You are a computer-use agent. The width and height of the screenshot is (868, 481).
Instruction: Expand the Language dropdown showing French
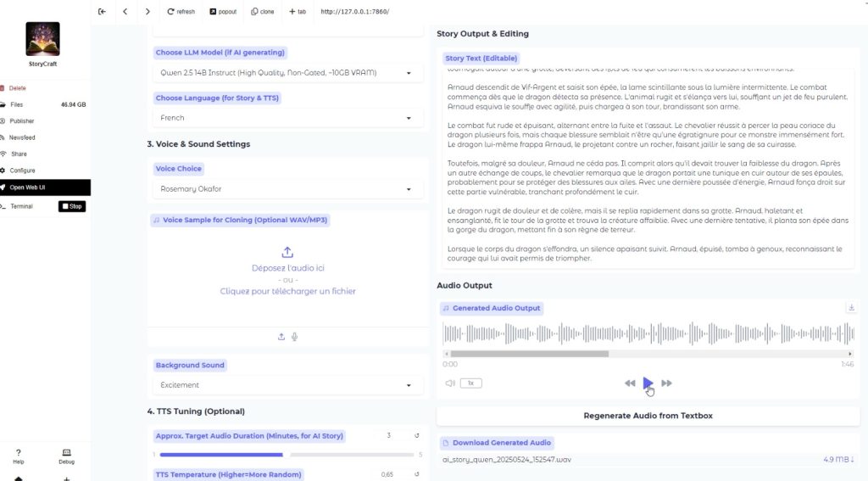pyautogui.click(x=288, y=118)
